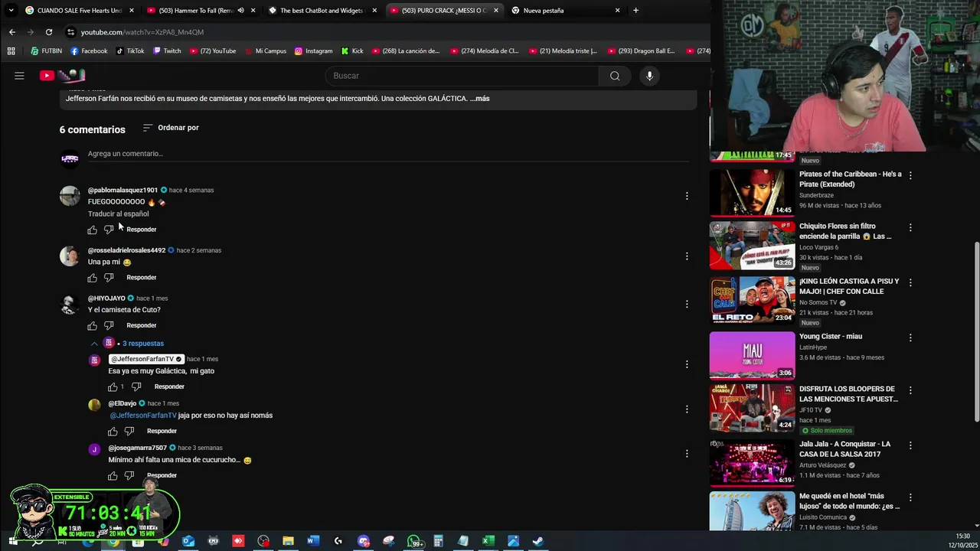Click "Traducir al español" link

point(119,214)
